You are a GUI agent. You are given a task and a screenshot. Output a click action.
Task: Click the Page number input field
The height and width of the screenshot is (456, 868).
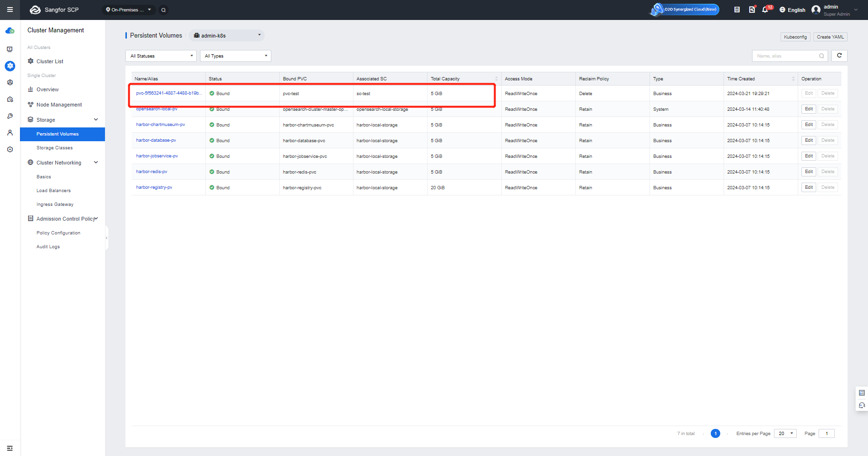pyautogui.click(x=827, y=434)
